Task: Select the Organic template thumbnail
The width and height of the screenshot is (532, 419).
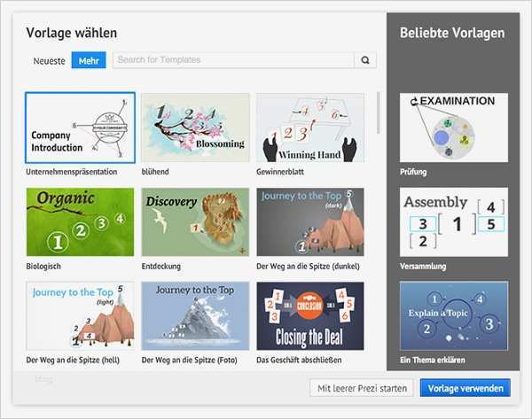Action: [x=80, y=222]
